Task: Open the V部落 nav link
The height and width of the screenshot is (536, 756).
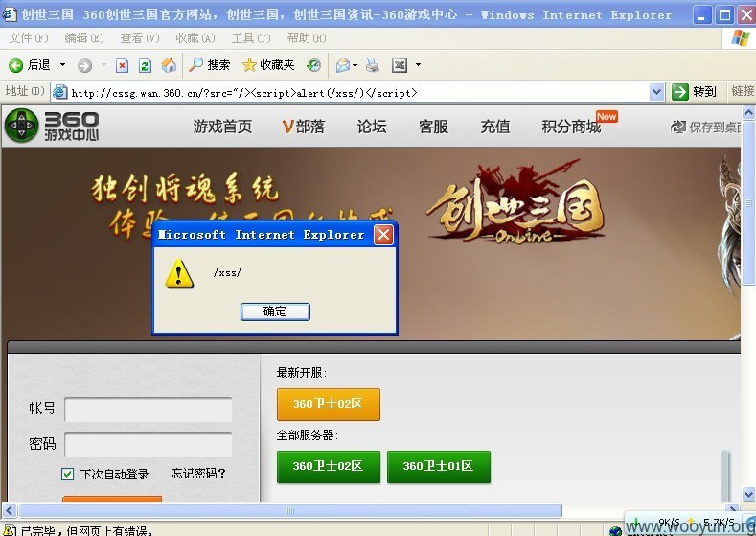Action: [x=304, y=127]
